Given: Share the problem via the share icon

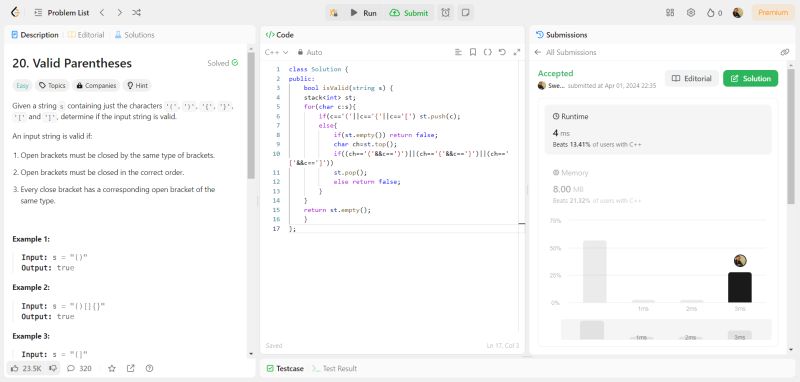Looking at the screenshot, I should pos(131,368).
